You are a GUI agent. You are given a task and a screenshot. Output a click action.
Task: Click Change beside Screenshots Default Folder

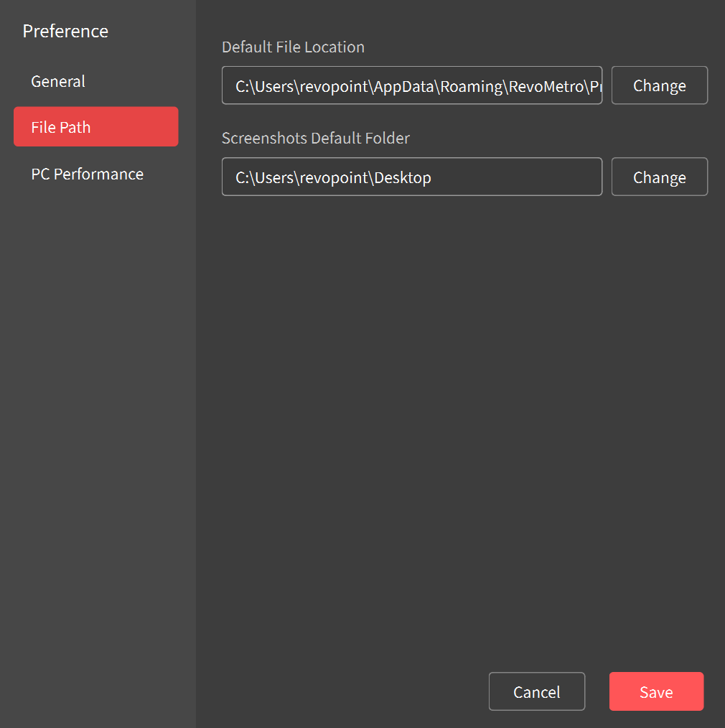coord(659,177)
